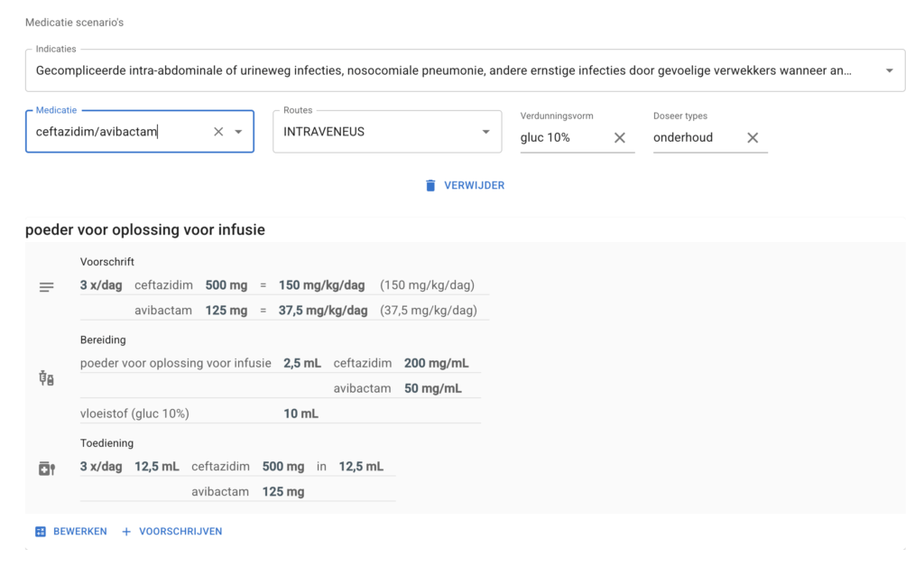924x586 pixels.
Task: Click the VERWIJDER button label
Action: point(475,185)
